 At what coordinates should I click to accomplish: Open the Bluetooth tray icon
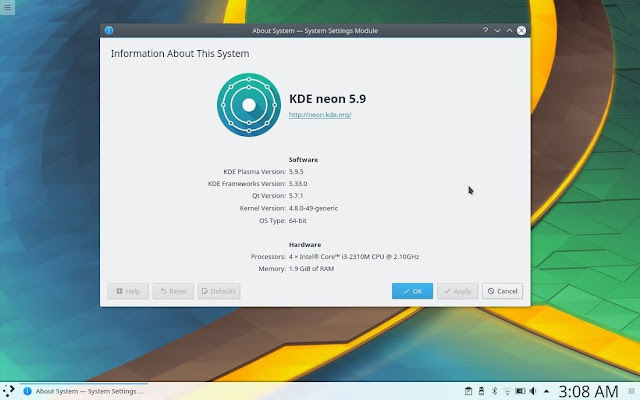(494, 391)
